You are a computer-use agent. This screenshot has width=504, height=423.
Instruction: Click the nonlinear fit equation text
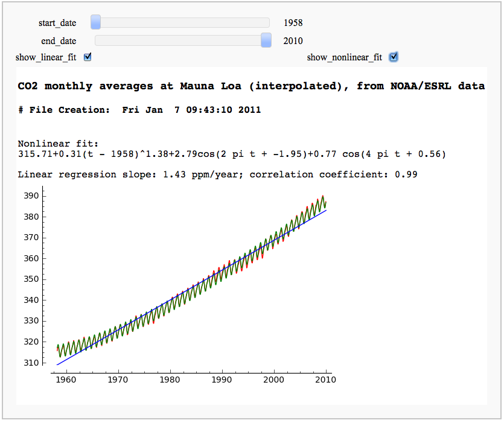coord(232,154)
